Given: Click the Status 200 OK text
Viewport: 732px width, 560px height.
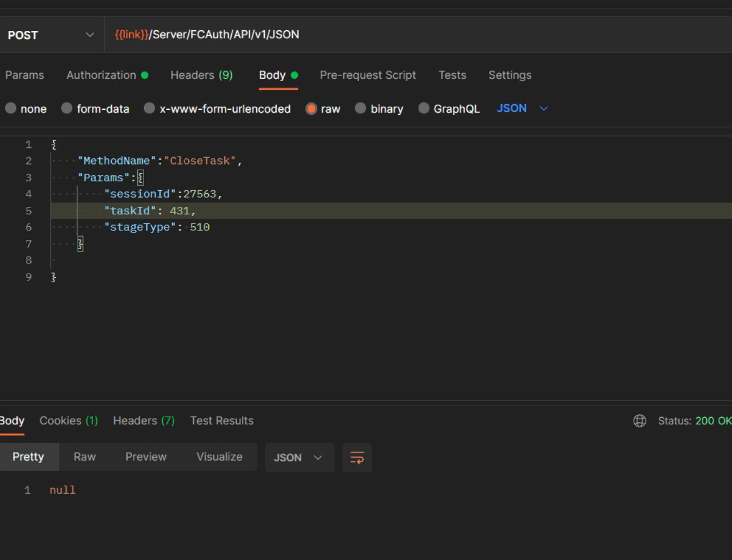Looking at the screenshot, I should pos(695,421).
